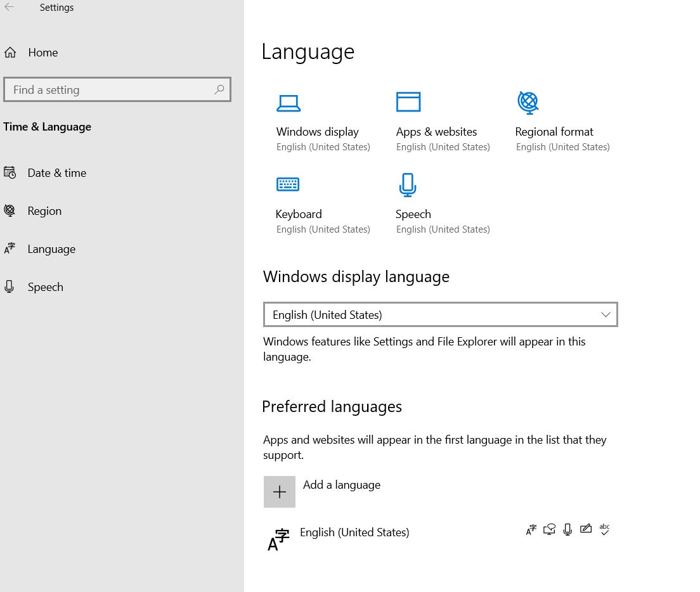The width and height of the screenshot is (700, 592).
Task: Open the Keyboard tile label
Action: tap(299, 214)
